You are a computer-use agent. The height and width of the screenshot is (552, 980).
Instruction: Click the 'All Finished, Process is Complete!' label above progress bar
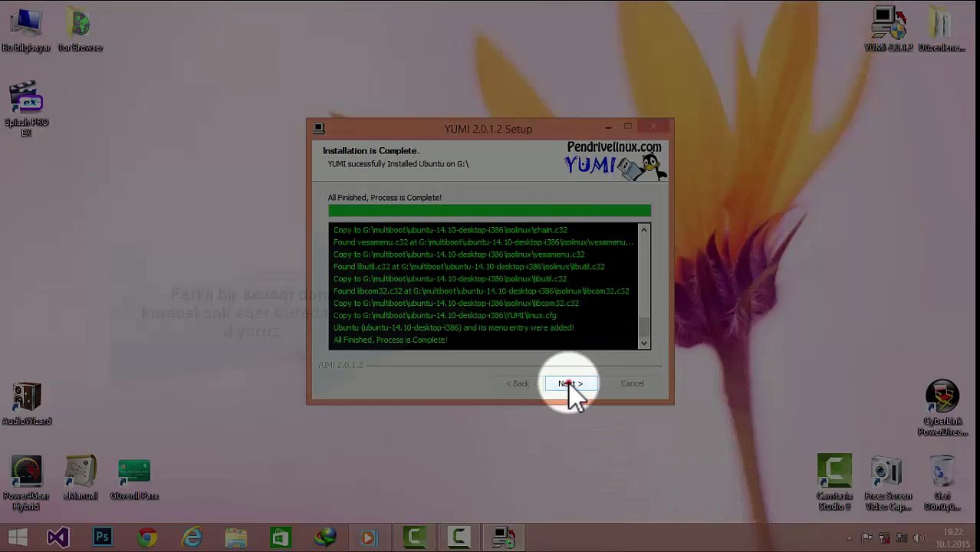coord(384,198)
